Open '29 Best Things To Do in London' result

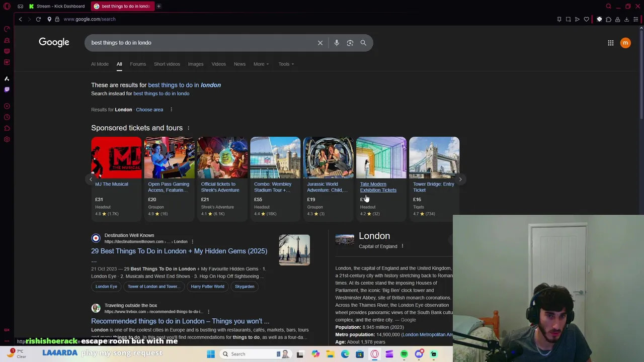pyautogui.click(x=179, y=251)
